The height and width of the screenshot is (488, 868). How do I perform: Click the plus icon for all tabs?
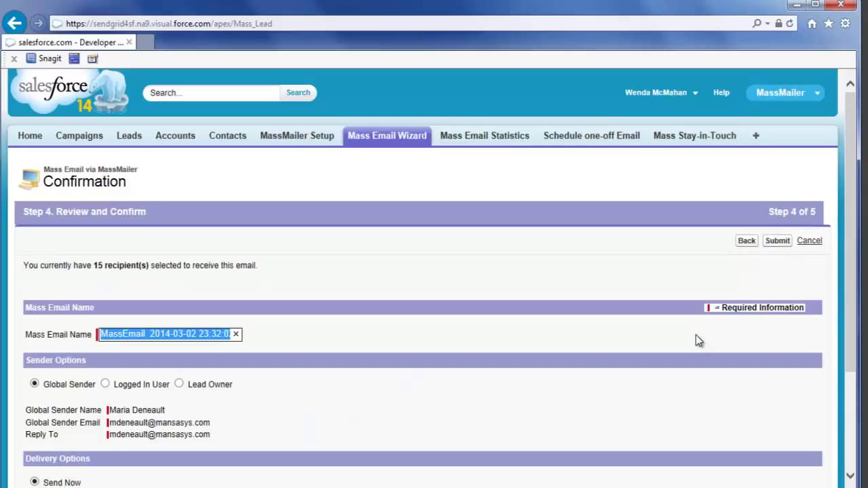pyautogui.click(x=755, y=136)
